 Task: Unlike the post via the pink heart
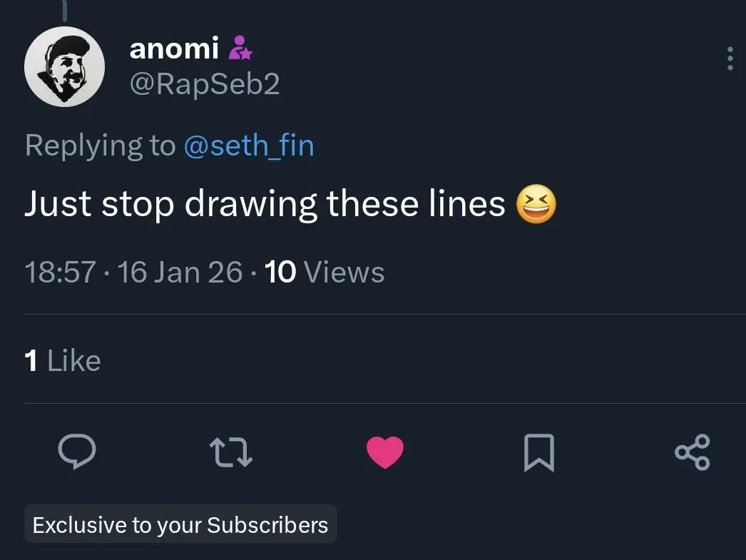click(385, 453)
